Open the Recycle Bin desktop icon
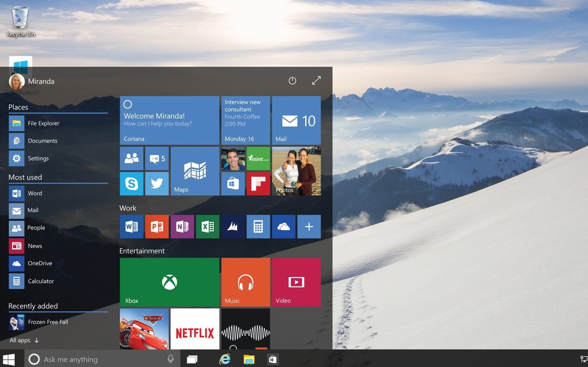Screen dimensions: 588x367 pyautogui.click(x=20, y=21)
